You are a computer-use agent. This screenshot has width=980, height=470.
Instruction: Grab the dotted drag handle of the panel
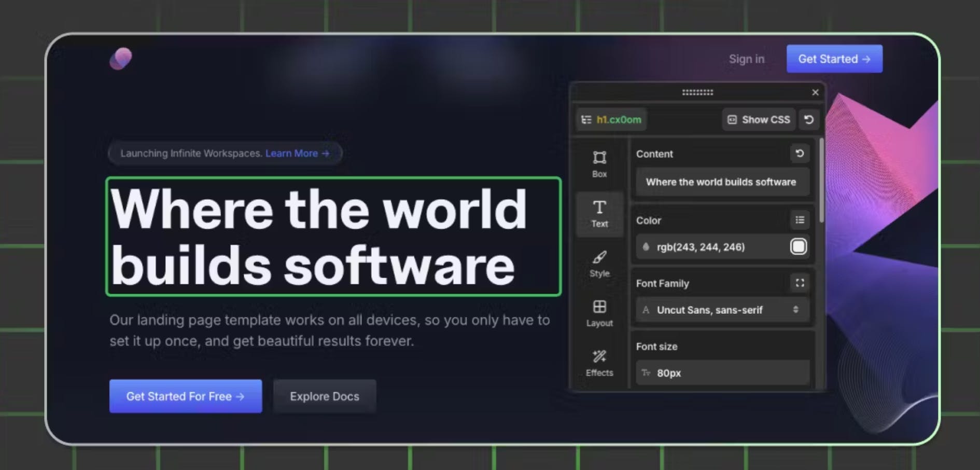pyautogui.click(x=697, y=92)
